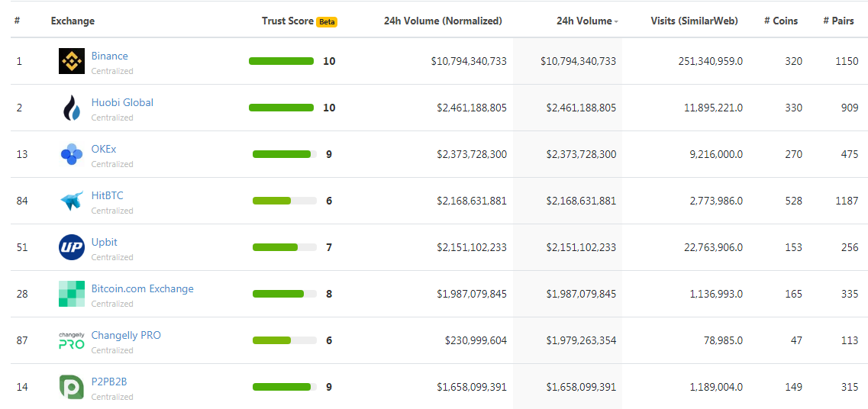Click the Upbit UP logo

[x=72, y=247]
